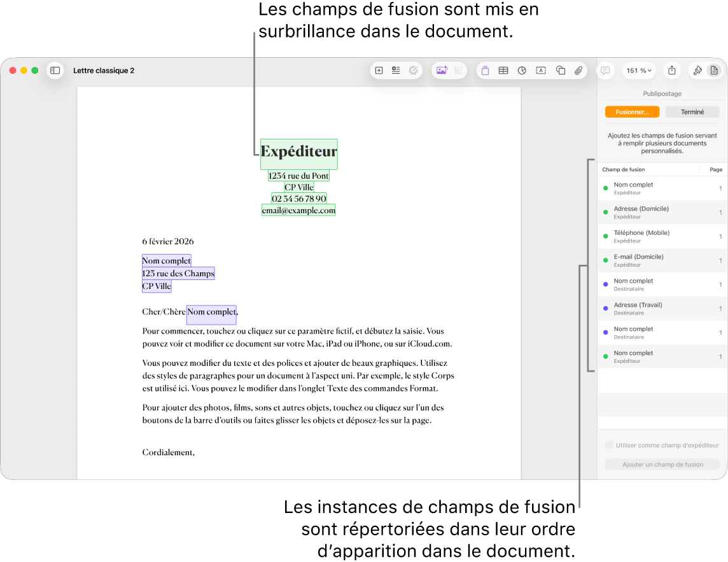Open the Insert list-style menu icon
728x562 pixels.
click(x=396, y=71)
